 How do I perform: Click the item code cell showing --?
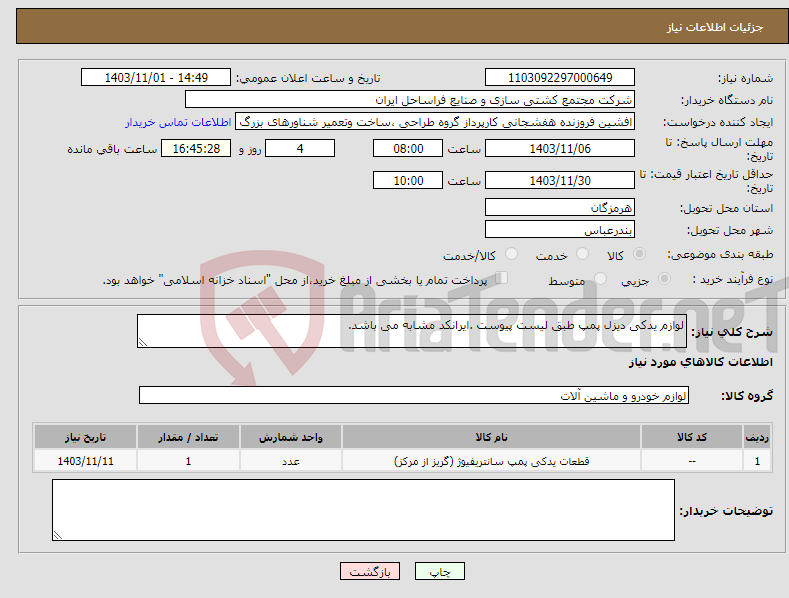pos(692,461)
